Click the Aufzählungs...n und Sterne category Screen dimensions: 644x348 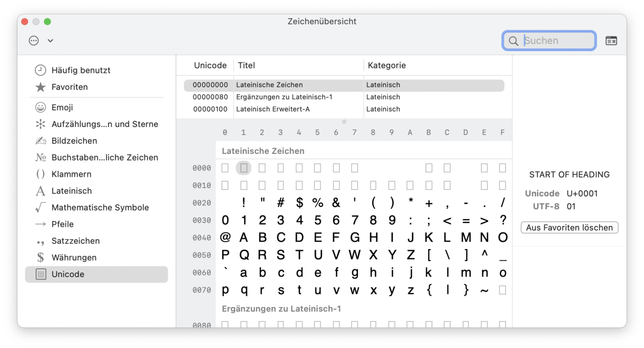[105, 124]
